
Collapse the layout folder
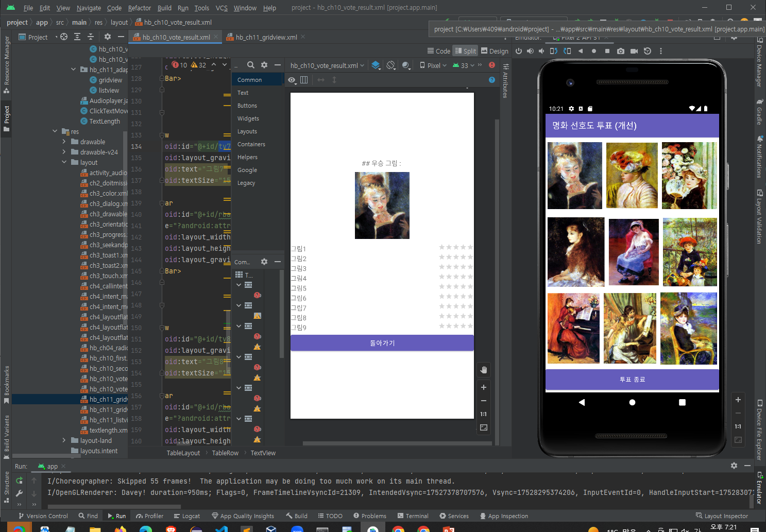coord(64,162)
